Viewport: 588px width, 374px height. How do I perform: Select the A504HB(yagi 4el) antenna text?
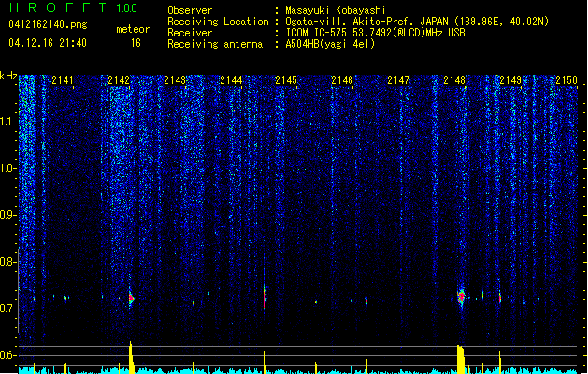[x=330, y=44]
